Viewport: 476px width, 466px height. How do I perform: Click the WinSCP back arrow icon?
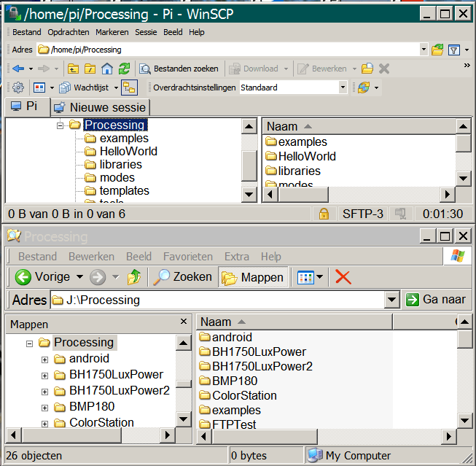click(18, 69)
